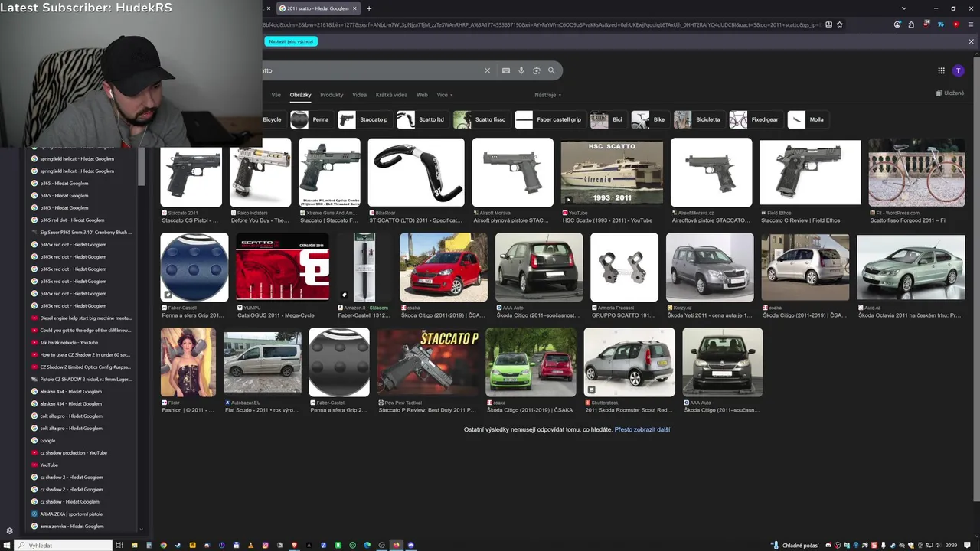The image size is (980, 551).
Task: Open sidebar tab 'Pistole CZ SHADOW 2 nickel'
Action: [x=81, y=379]
